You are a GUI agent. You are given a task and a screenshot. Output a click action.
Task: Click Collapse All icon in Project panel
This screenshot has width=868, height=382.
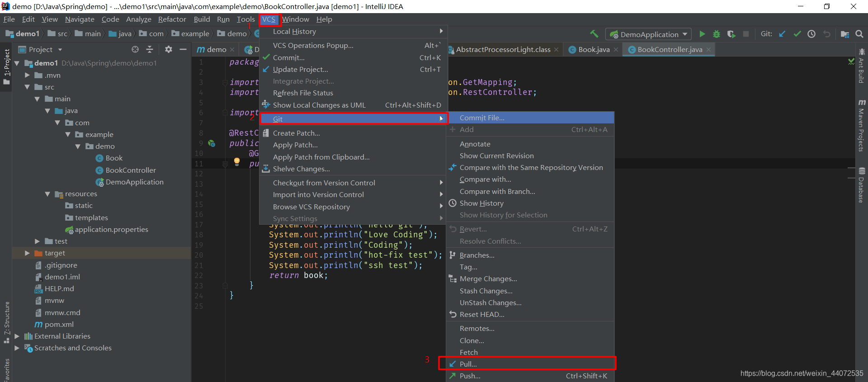pos(150,49)
